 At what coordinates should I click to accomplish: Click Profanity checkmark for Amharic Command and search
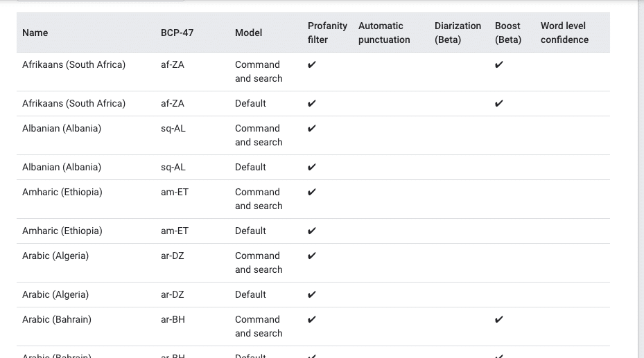(312, 193)
